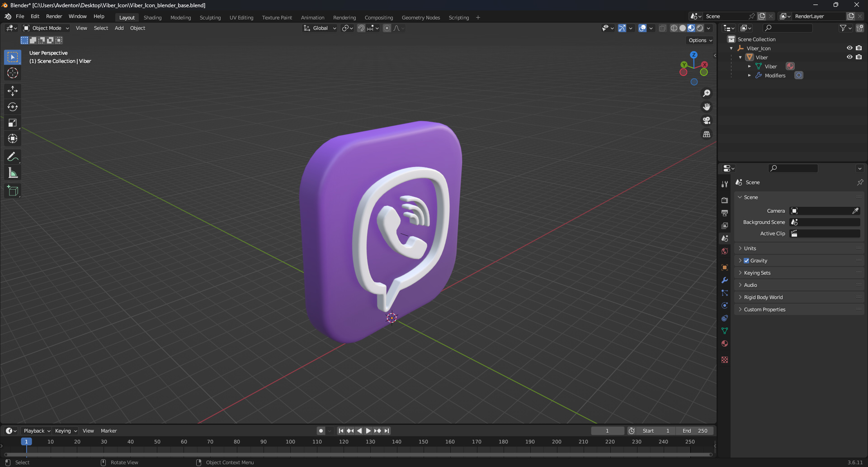Open the viewport Add menu
This screenshot has width=868, height=467.
pos(119,28)
